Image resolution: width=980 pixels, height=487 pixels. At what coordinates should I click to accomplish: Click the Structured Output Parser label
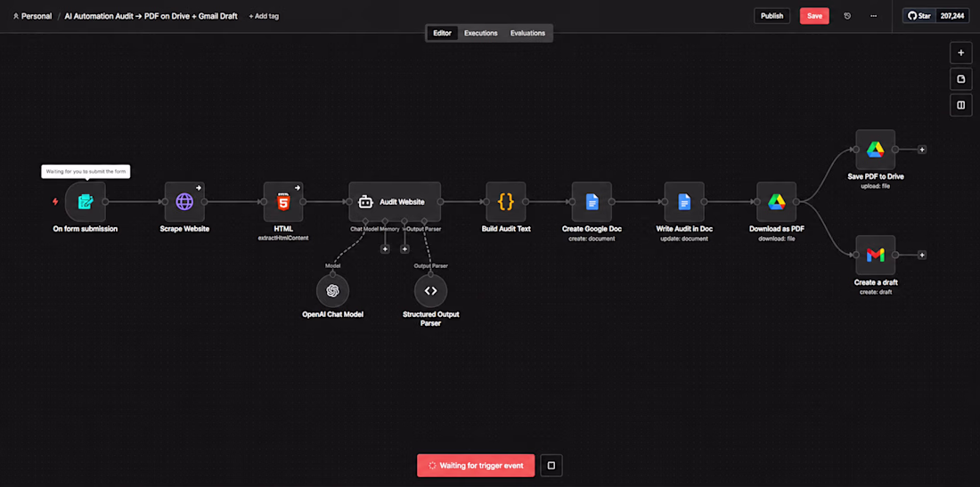tap(430, 319)
